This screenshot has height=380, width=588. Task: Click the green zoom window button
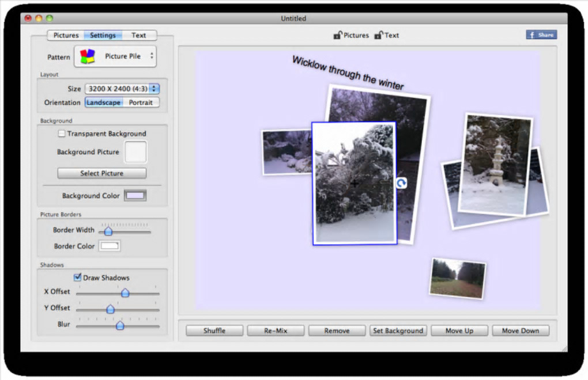50,18
